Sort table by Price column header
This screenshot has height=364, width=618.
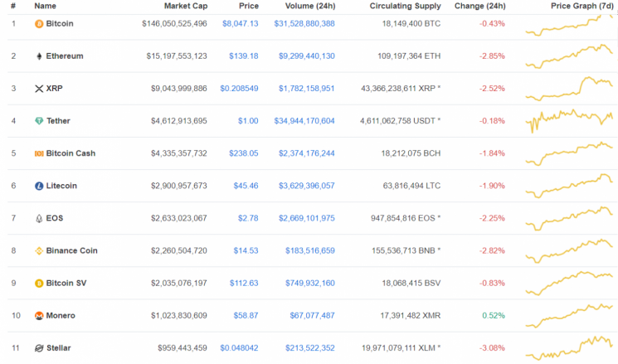coord(249,6)
